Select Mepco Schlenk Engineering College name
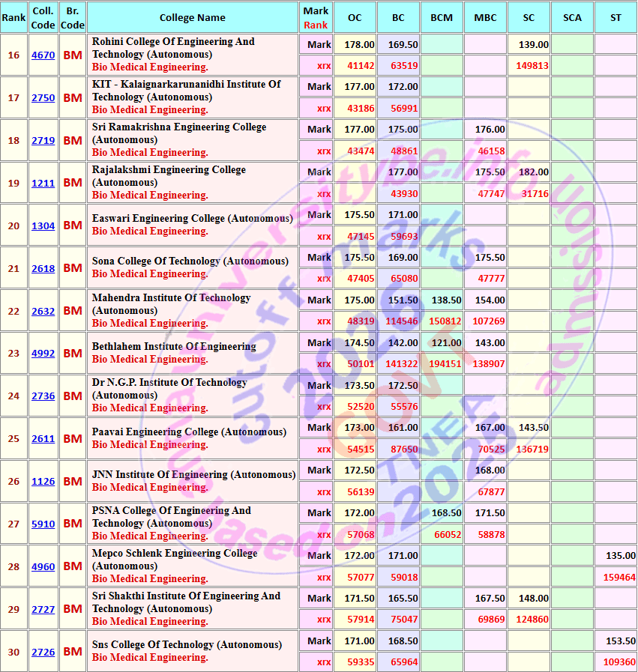Image resolution: width=638 pixels, height=672 pixels. 175,560
